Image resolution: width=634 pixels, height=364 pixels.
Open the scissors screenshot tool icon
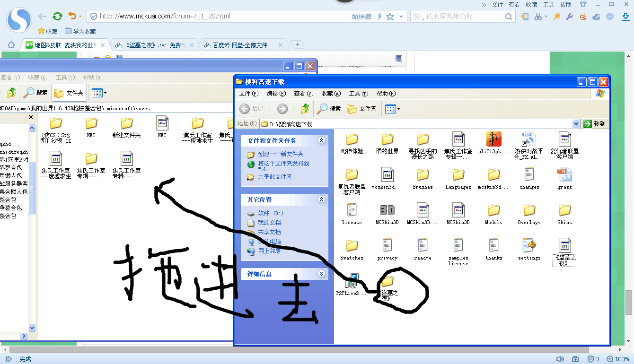coord(538,17)
